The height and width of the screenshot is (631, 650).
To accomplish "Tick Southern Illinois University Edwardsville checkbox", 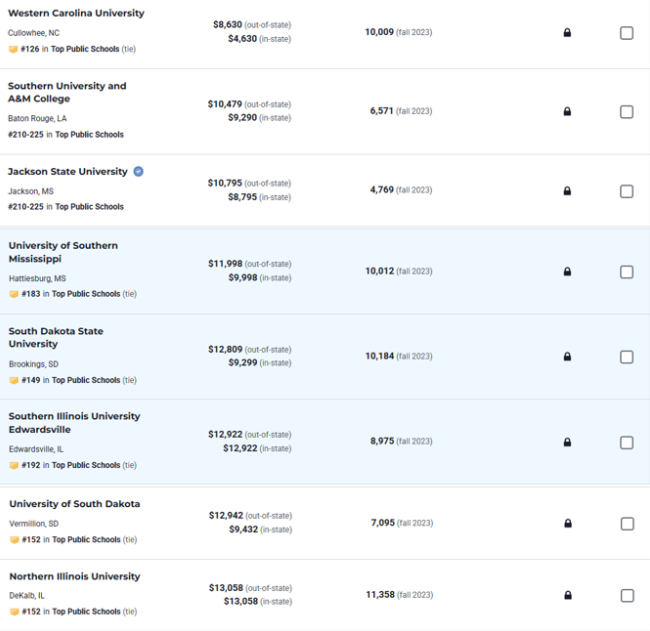I will click(x=626, y=442).
